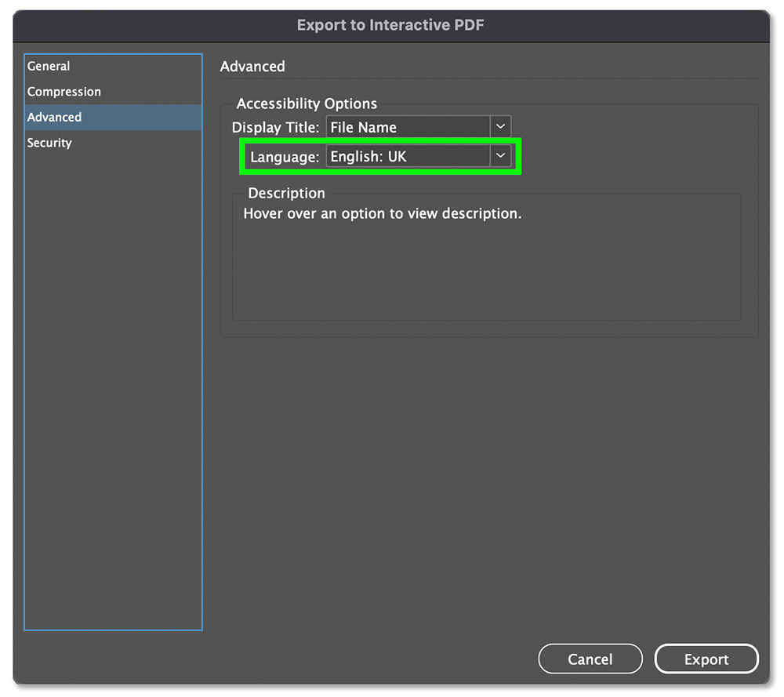Click the Display Title label
784x697 pixels.
pos(275,128)
